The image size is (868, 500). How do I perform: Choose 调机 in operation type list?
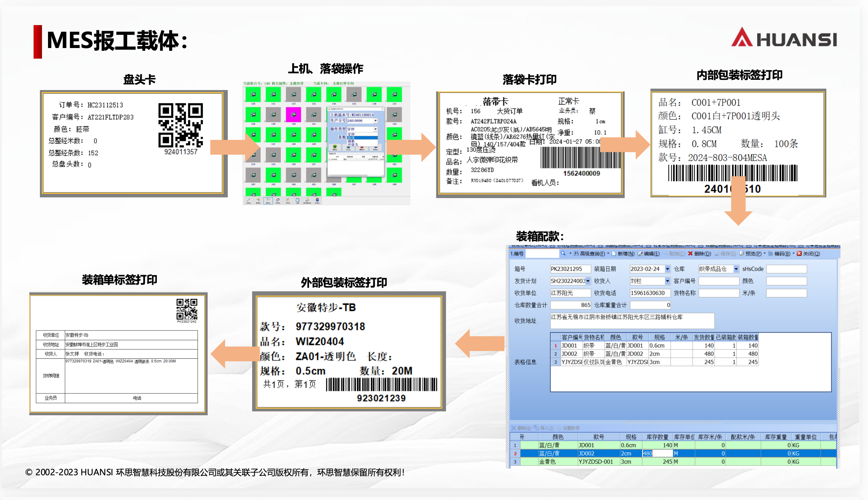pyautogui.click(x=362, y=141)
